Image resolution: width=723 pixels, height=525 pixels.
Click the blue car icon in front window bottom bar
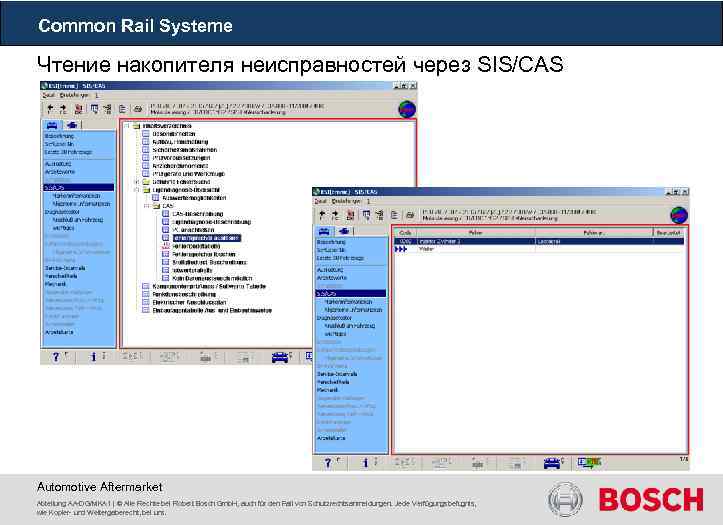coord(552,462)
